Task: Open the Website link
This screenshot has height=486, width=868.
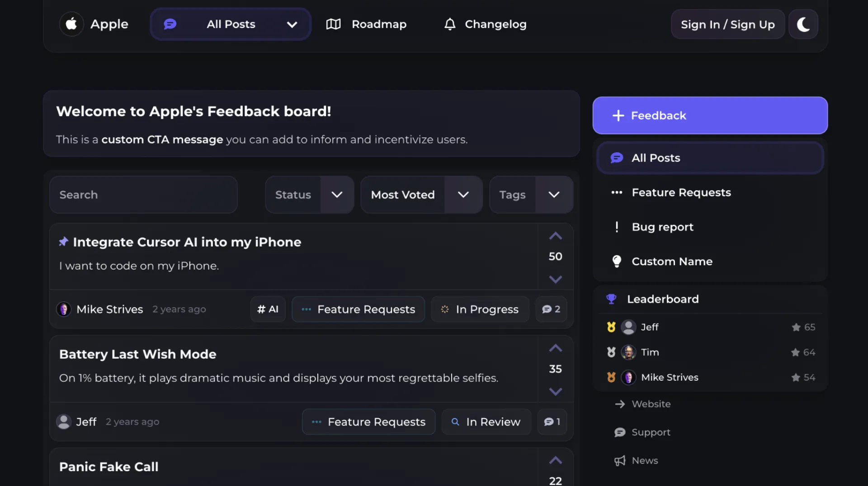Action: click(x=643, y=404)
